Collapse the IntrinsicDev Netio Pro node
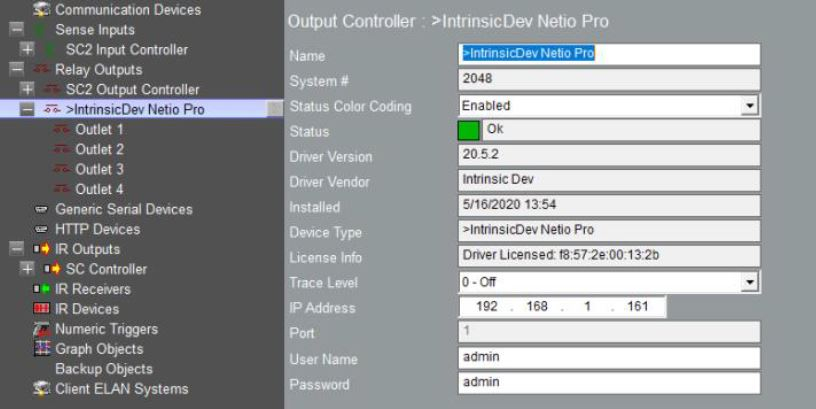 coord(27,109)
